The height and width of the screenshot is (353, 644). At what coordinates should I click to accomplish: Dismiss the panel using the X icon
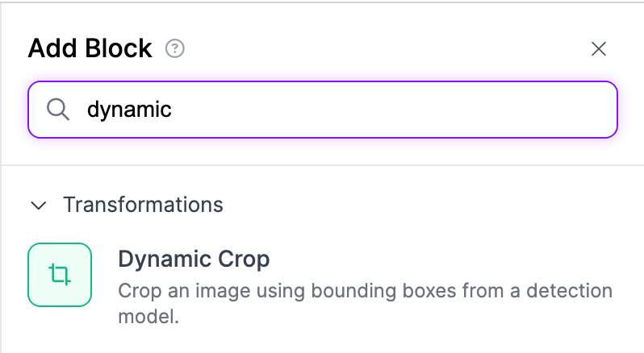pyautogui.click(x=598, y=49)
